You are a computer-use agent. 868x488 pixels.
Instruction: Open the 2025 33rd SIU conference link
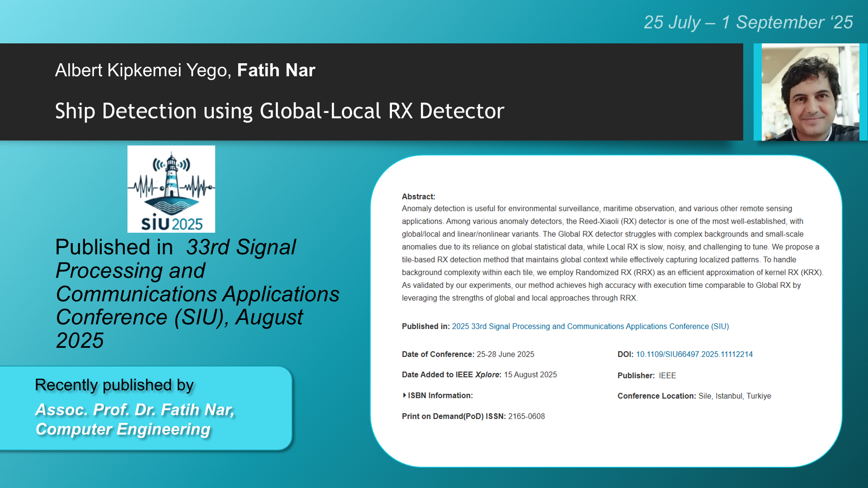(590, 326)
